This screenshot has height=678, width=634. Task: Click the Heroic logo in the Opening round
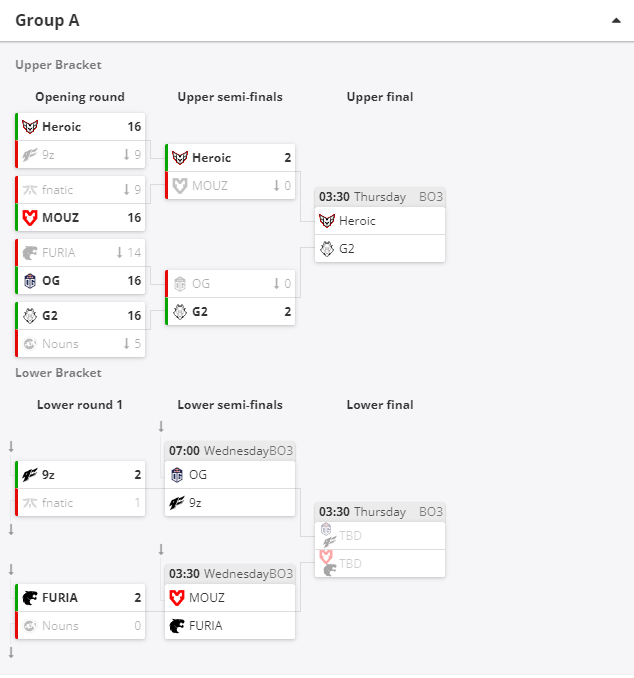pos(30,127)
